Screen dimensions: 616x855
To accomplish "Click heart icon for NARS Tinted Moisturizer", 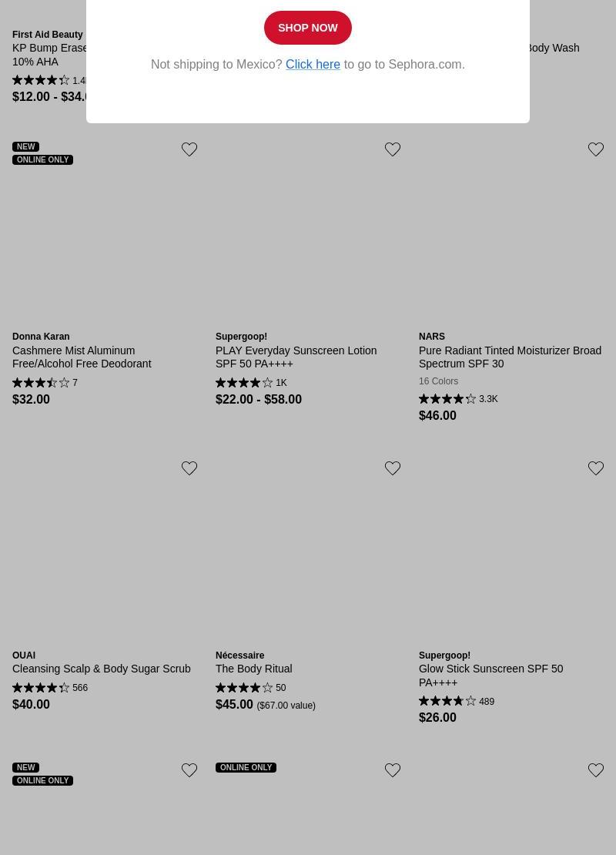I will point(596,149).
